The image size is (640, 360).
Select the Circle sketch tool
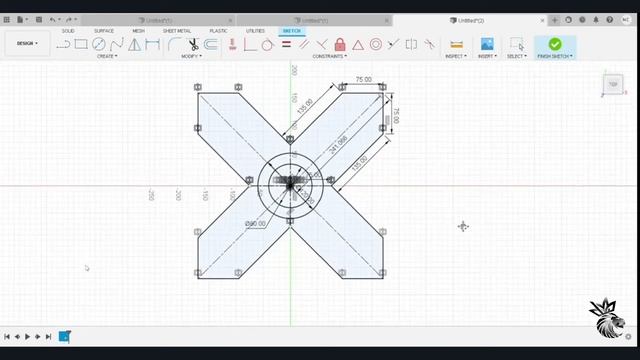point(99,44)
